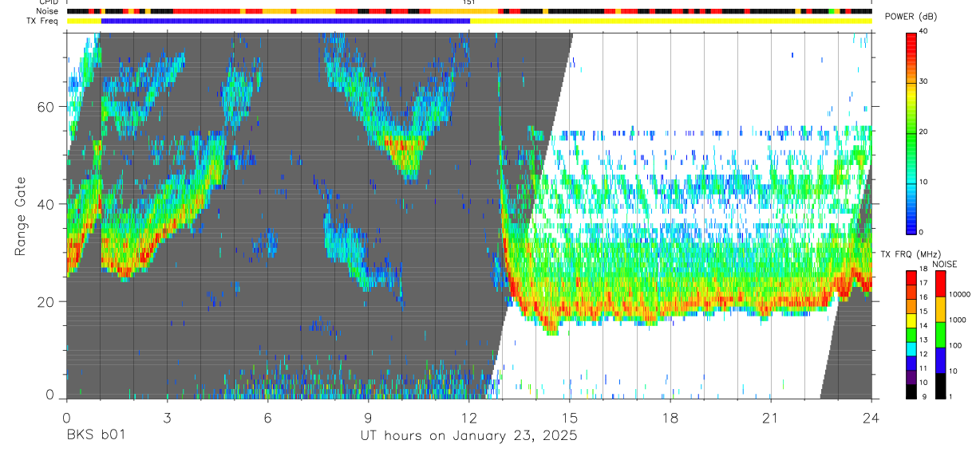Click the TX FRQ (MHz) legend title
This screenshot has width=980, height=452.
click(x=911, y=254)
